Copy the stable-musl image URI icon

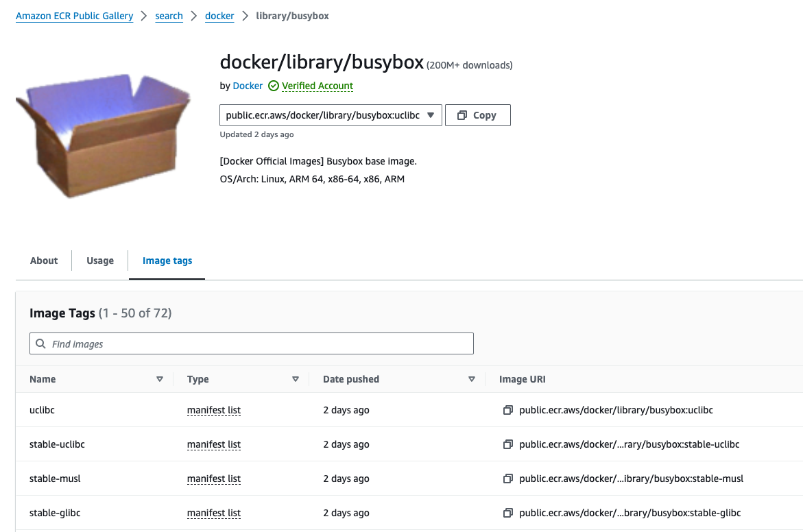(507, 479)
